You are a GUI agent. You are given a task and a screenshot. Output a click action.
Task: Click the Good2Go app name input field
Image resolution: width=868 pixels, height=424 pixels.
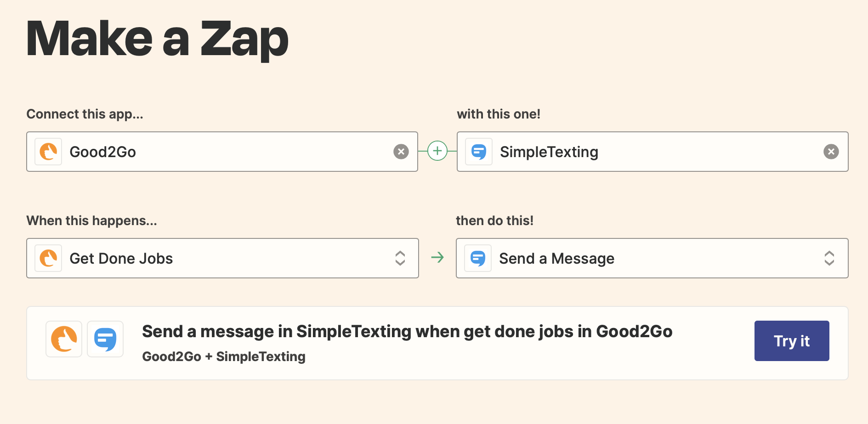coord(222,152)
